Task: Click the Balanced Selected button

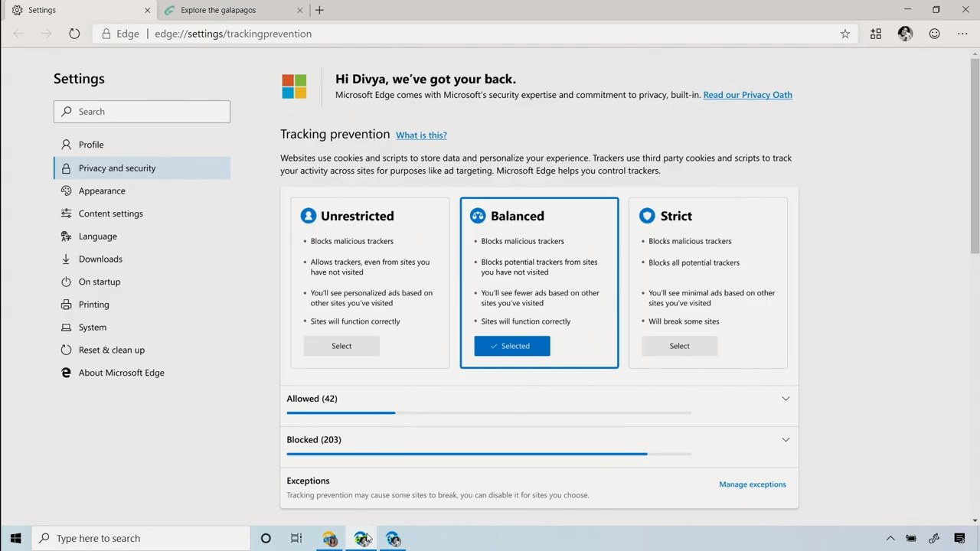Action: pyautogui.click(x=511, y=346)
